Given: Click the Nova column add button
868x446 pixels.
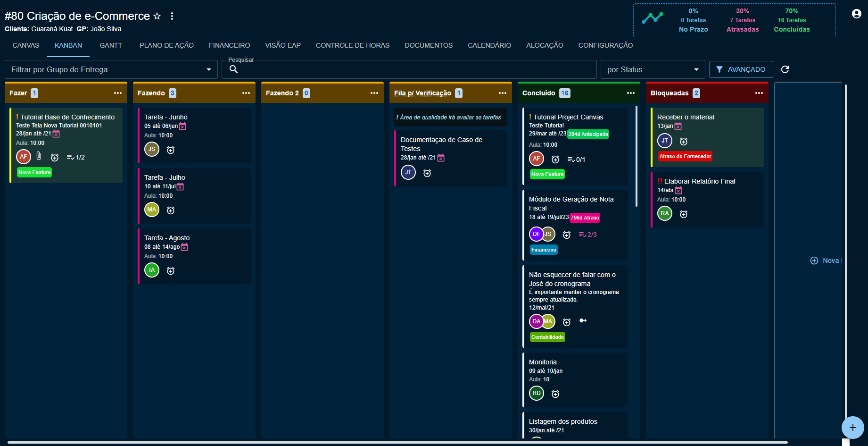Looking at the screenshot, I should (826, 261).
